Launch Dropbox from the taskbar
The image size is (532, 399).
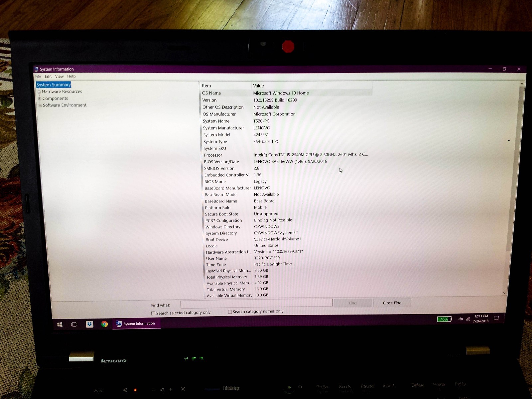tap(89, 324)
